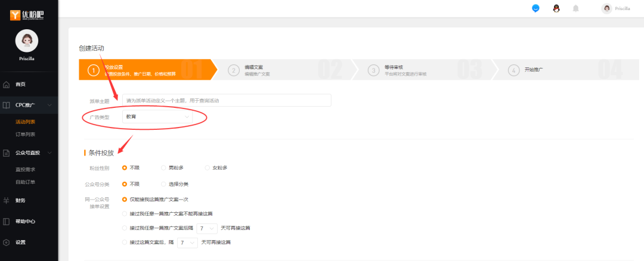Viewport: 644px width, 261px height.
Task: Open 帮助中心 in sidebar
Action: tap(26, 222)
